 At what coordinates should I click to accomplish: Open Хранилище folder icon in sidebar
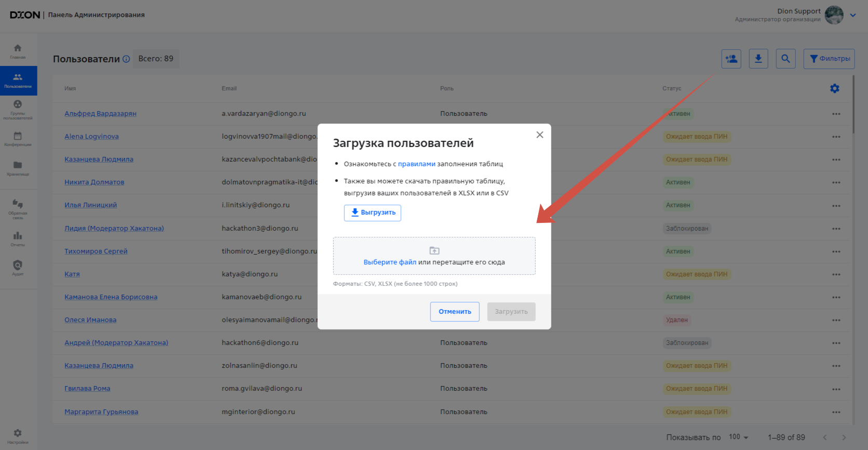click(18, 168)
